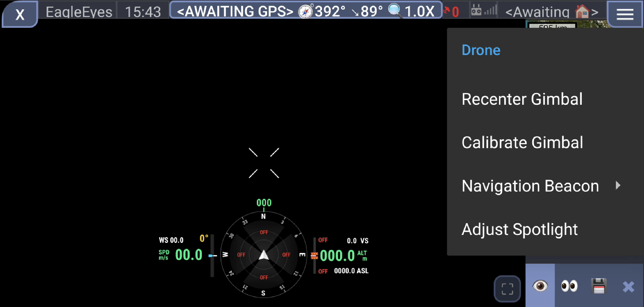
Task: Select Recenter Gimbal menu entry
Action: 522,99
